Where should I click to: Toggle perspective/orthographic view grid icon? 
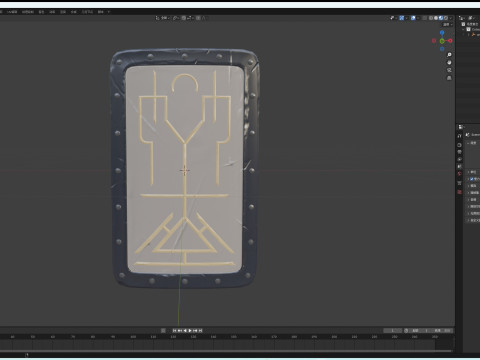449,78
